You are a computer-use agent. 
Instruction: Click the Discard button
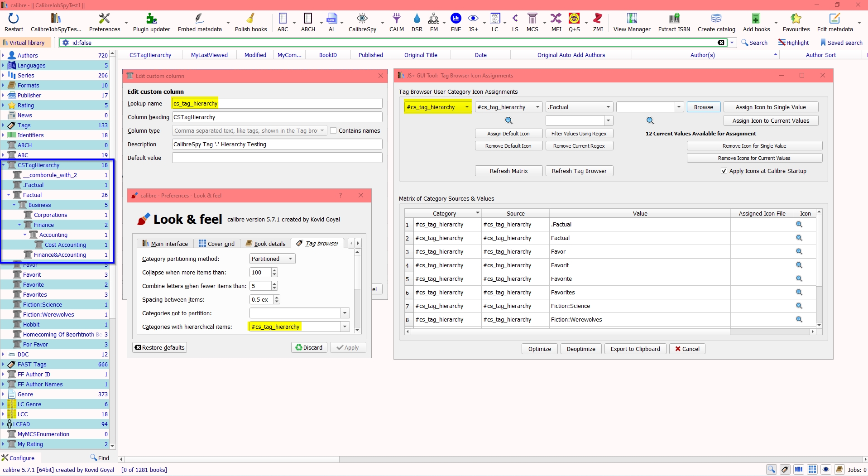click(309, 347)
